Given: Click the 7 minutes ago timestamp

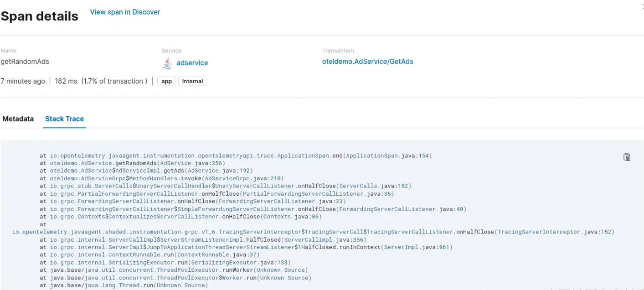Looking at the screenshot, I should click(x=23, y=81).
